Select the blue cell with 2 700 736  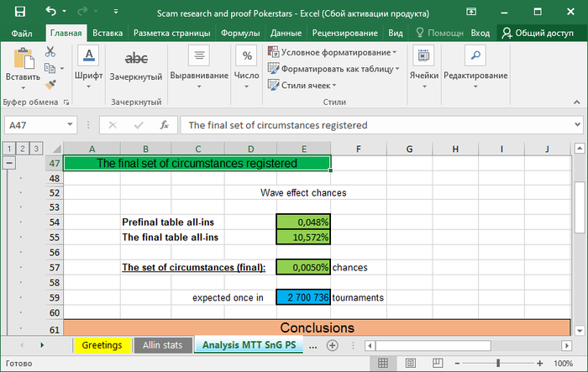click(x=303, y=297)
